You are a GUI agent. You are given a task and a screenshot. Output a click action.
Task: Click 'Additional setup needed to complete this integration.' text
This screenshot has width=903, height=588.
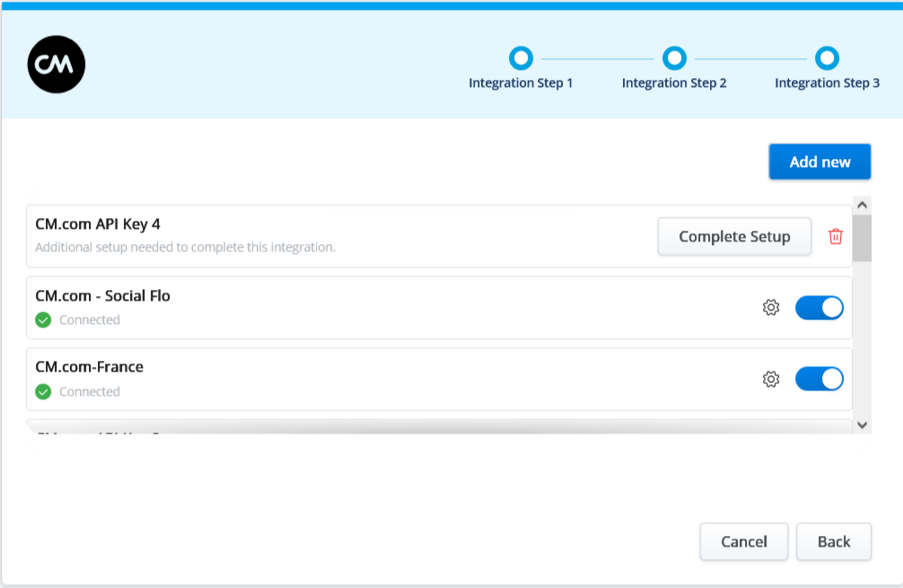coord(185,247)
